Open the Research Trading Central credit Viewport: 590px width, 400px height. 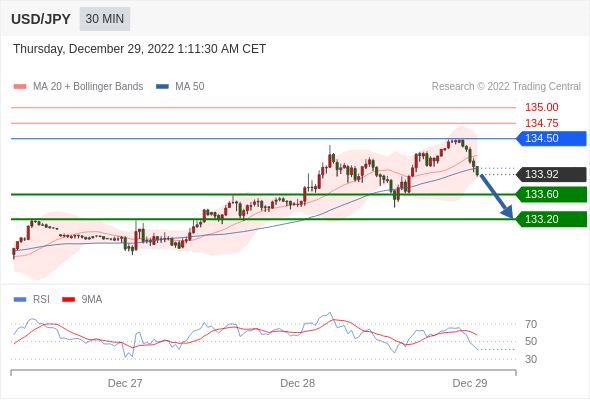[x=506, y=87]
